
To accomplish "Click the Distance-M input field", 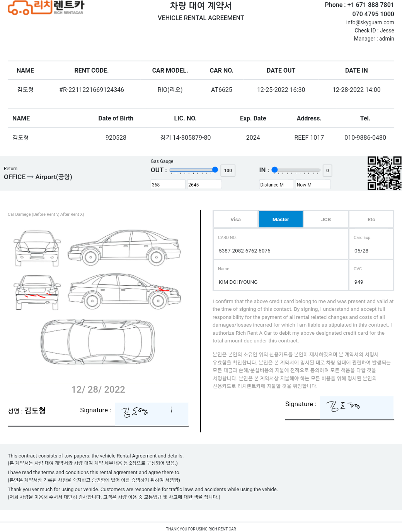I will click(276, 185).
